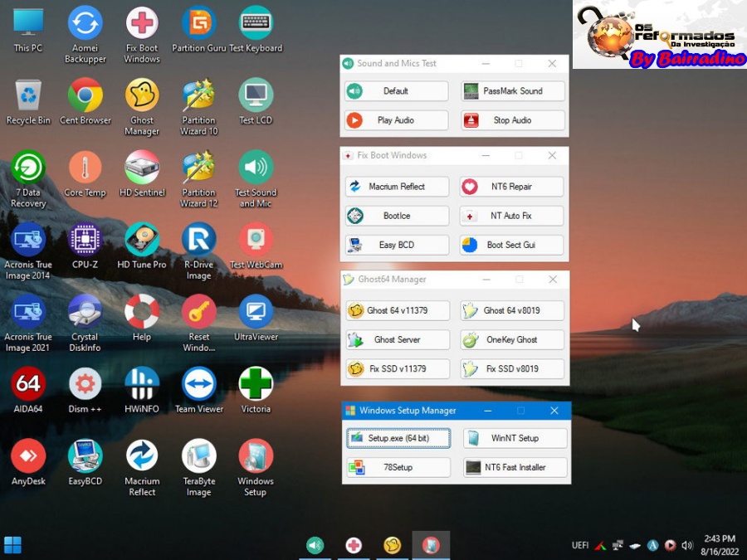Click the 78Setup button

398,467
